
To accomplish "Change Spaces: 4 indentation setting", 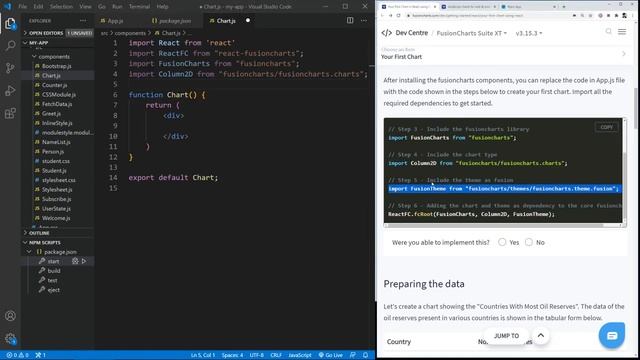I will pos(232,355).
